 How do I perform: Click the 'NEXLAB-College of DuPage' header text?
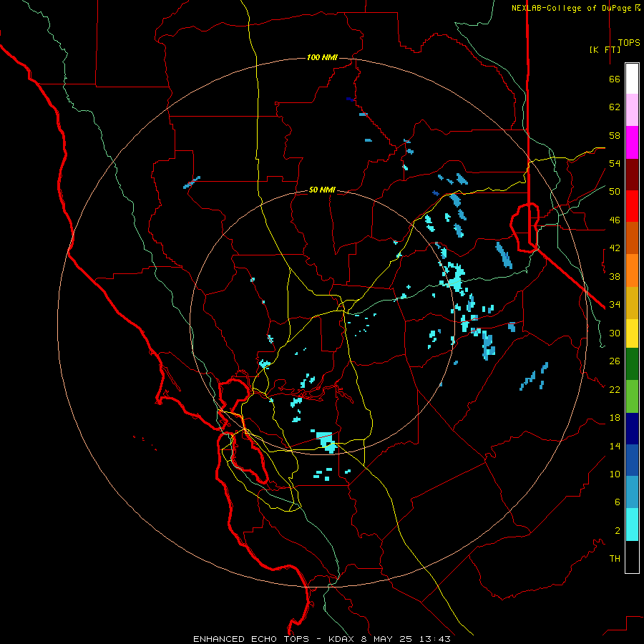tap(572, 8)
